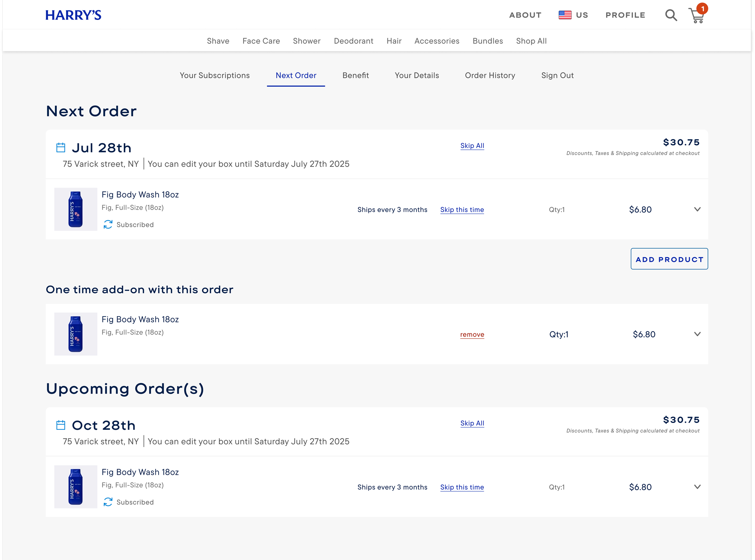Open the Order History tab
The height and width of the screenshot is (560, 755).
tap(490, 75)
